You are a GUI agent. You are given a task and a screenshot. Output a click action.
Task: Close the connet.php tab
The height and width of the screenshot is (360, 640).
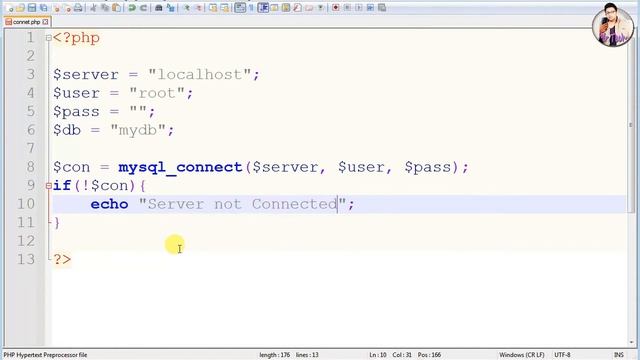click(x=45, y=22)
